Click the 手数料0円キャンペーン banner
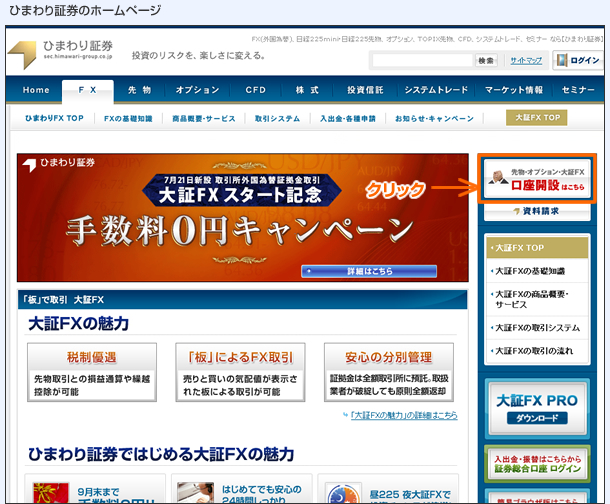This screenshot has height=504, width=610. click(243, 217)
